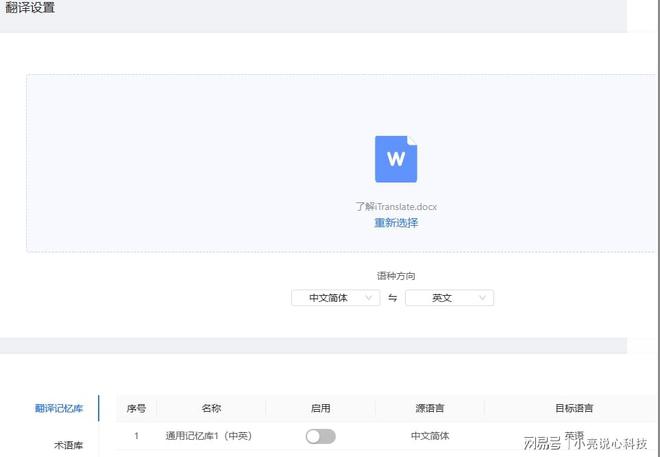
Task: Click the 序号 column header
Action: tap(136, 408)
